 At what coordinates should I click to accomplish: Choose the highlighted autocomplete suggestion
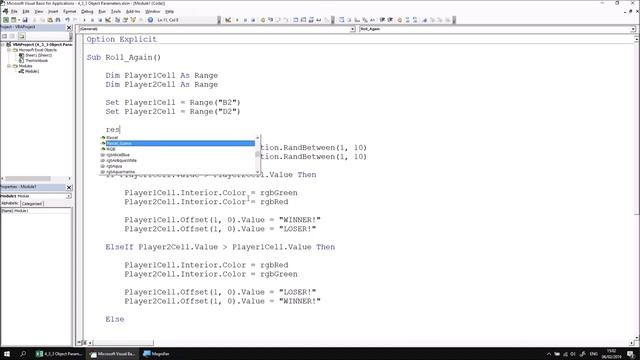click(x=178, y=143)
